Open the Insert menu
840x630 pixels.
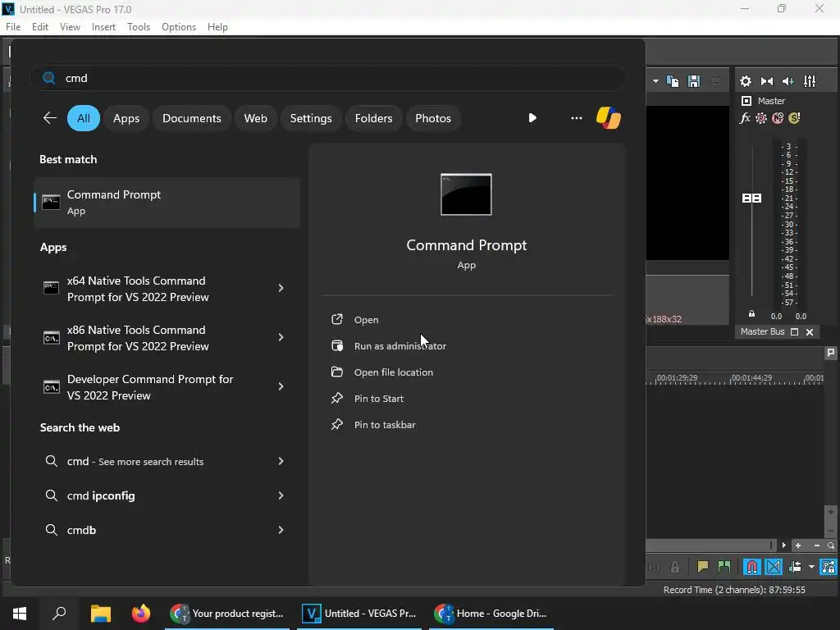pyautogui.click(x=103, y=27)
